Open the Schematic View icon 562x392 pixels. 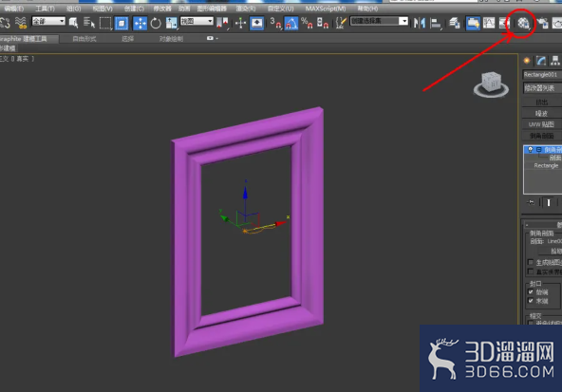504,23
